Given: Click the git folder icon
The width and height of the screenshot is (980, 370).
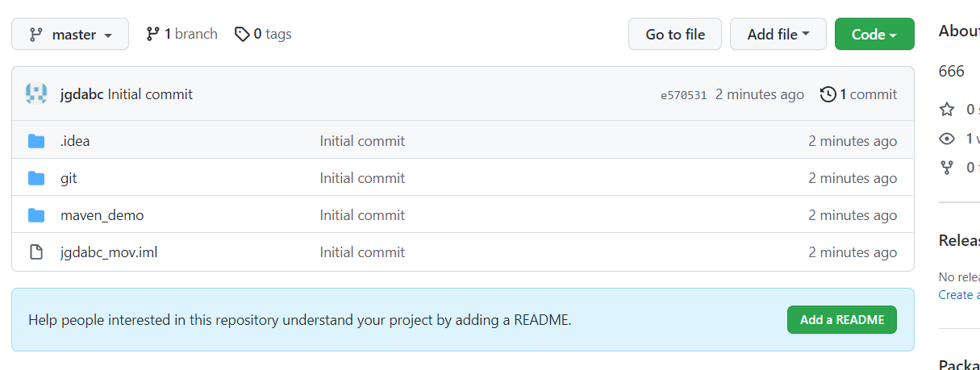Looking at the screenshot, I should [x=36, y=178].
